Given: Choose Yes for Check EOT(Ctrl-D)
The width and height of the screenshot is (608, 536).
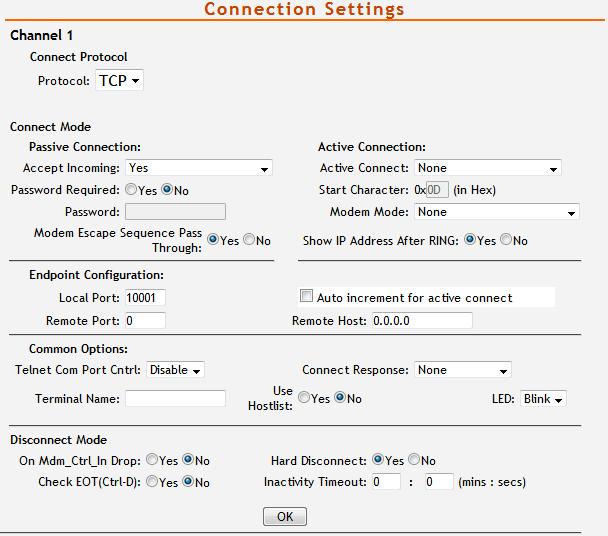Looking at the screenshot, I should click(152, 481).
